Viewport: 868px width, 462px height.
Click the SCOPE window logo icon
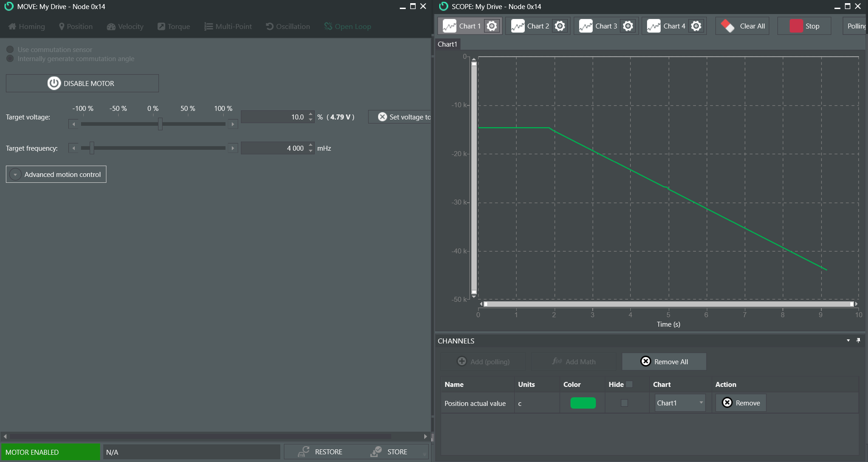(443, 6)
